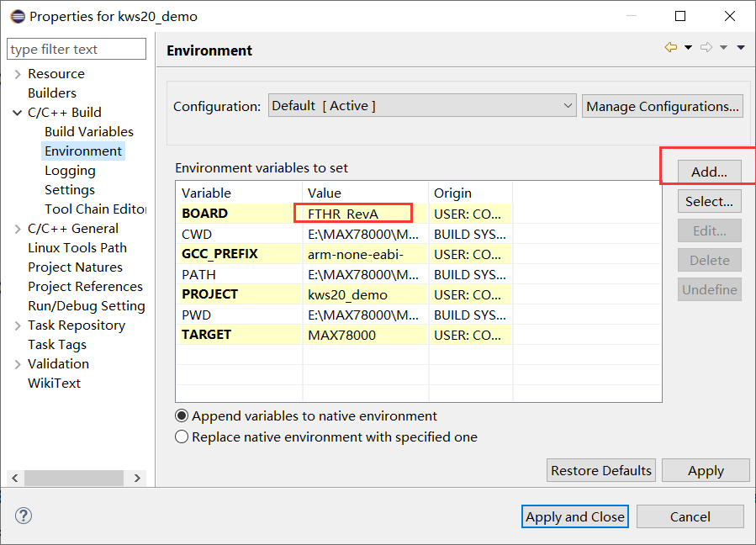Select the Environment page
The height and width of the screenshot is (545, 756).
83,151
